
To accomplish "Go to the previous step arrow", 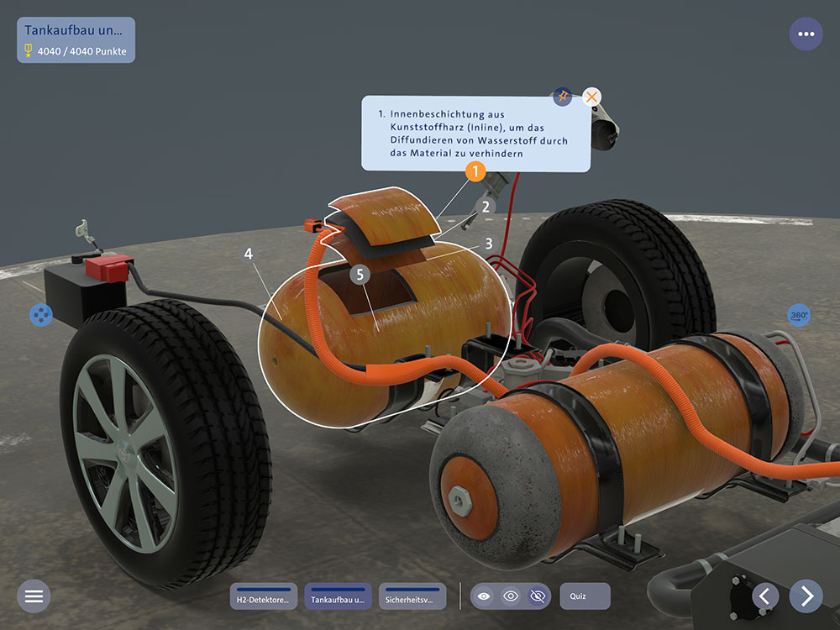I will pyautogui.click(x=764, y=596).
